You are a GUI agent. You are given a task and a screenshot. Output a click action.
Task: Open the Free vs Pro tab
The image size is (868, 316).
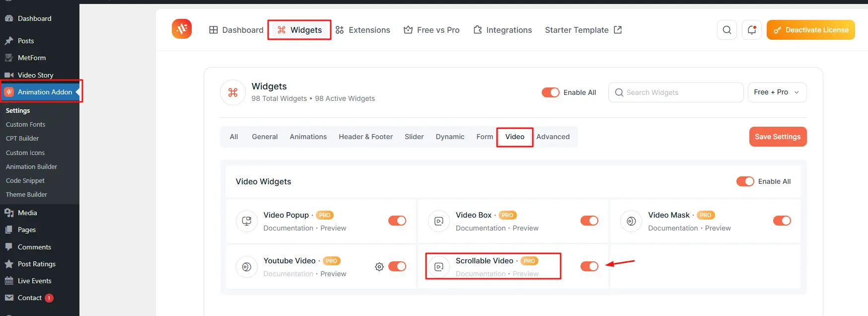click(x=432, y=30)
